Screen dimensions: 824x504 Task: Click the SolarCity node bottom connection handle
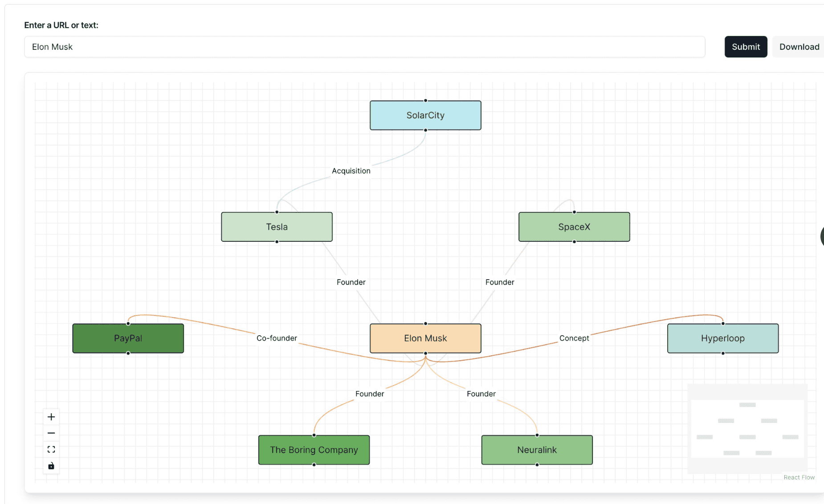tap(425, 130)
